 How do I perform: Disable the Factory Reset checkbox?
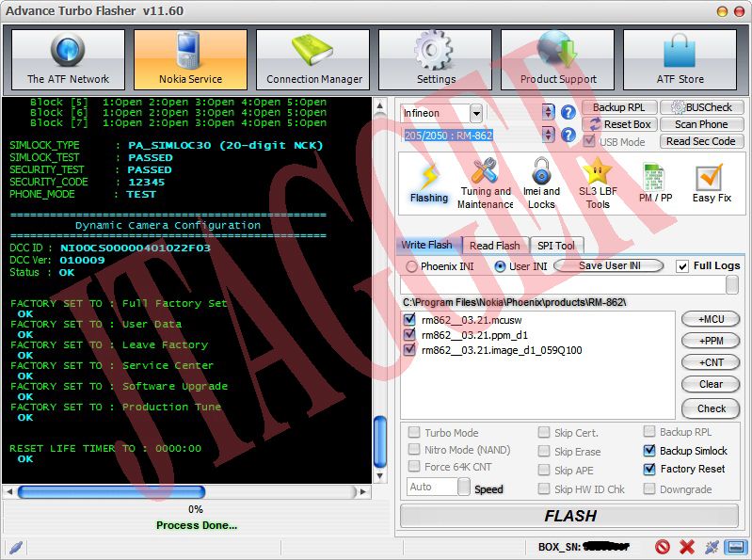pos(650,469)
